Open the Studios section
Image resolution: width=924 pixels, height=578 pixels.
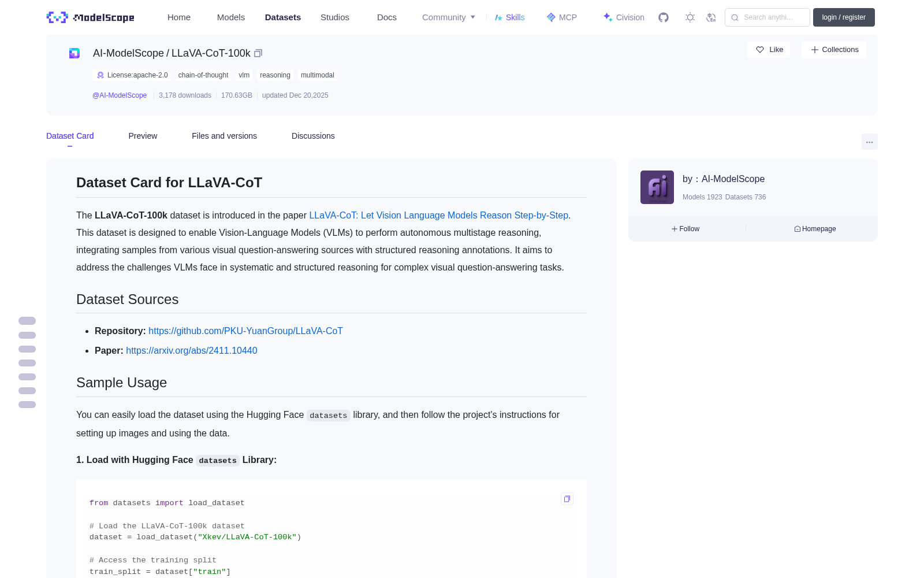[335, 17]
